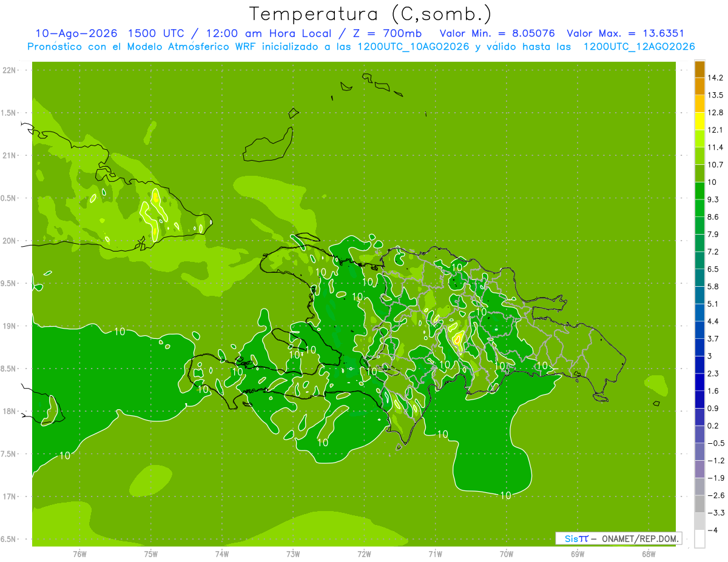Viewport: 728px width, 562px height.
Task: Click the 18N latitude axis label
Action: point(9,412)
